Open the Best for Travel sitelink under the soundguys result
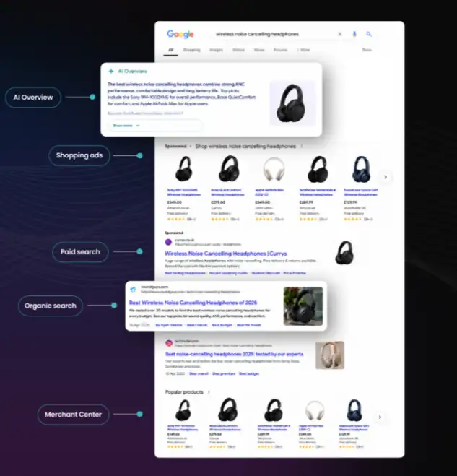The image size is (457, 476). tap(248, 325)
